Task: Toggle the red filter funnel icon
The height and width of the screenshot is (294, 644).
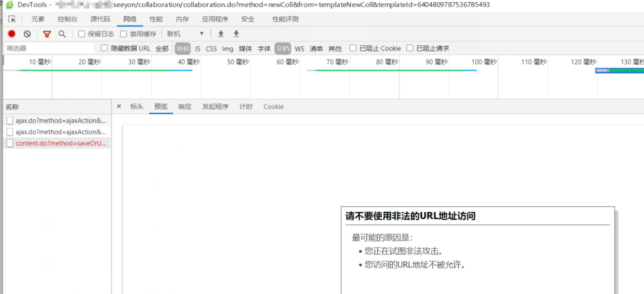Action: [47, 34]
